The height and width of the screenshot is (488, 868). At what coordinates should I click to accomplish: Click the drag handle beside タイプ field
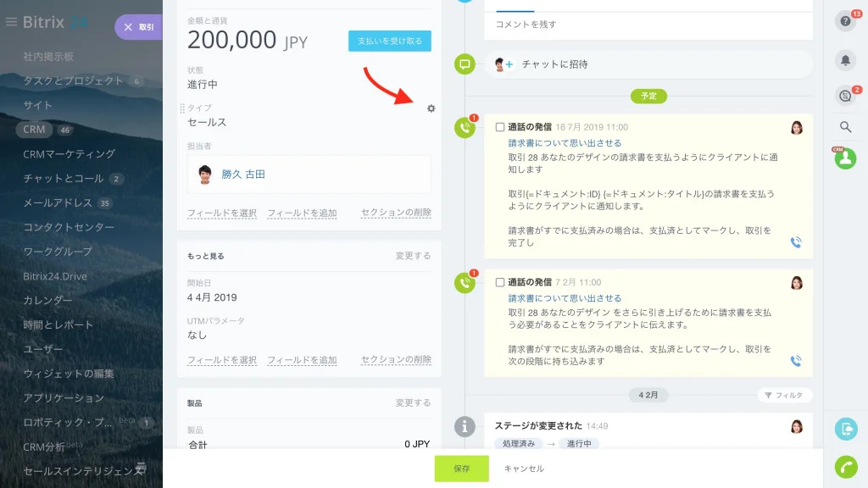(x=182, y=108)
